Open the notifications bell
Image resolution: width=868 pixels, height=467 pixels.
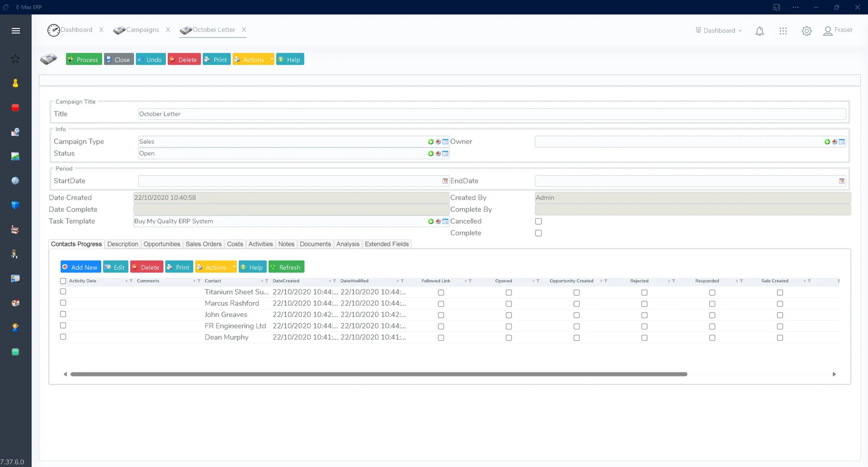[x=759, y=31]
